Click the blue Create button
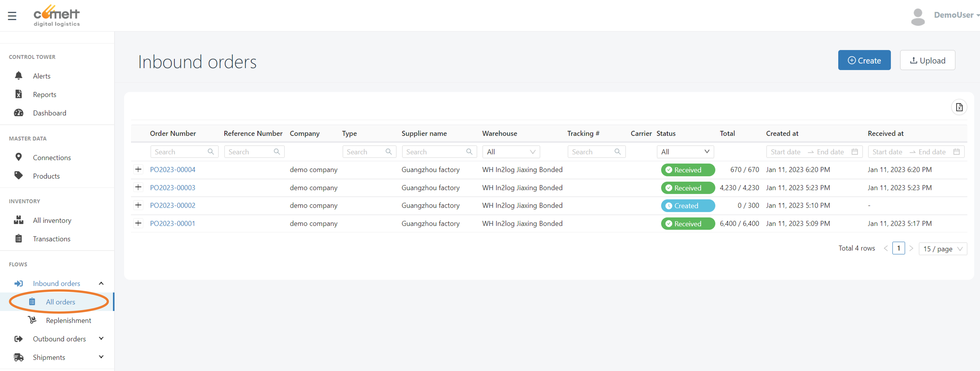The image size is (980, 371). click(x=864, y=60)
